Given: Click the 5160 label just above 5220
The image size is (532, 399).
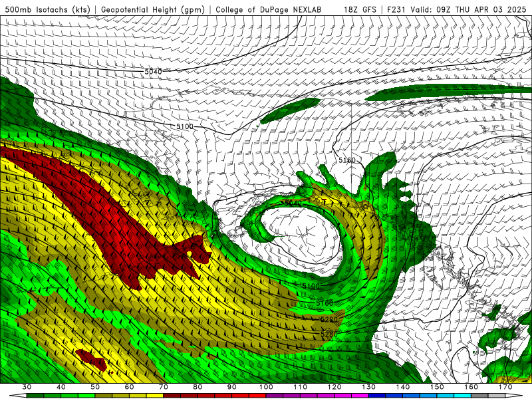Looking at the screenshot, I should point(325,303).
